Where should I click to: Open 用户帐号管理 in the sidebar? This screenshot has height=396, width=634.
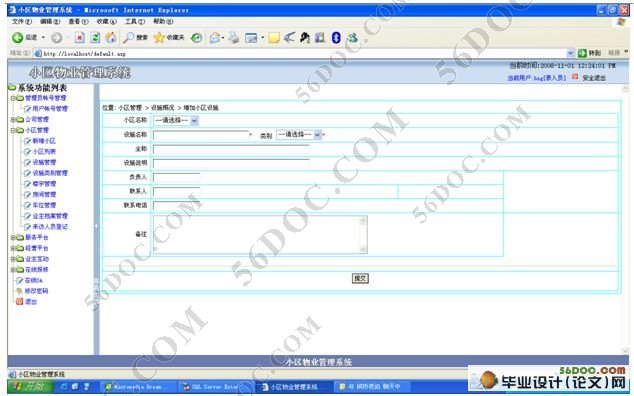tap(50, 108)
